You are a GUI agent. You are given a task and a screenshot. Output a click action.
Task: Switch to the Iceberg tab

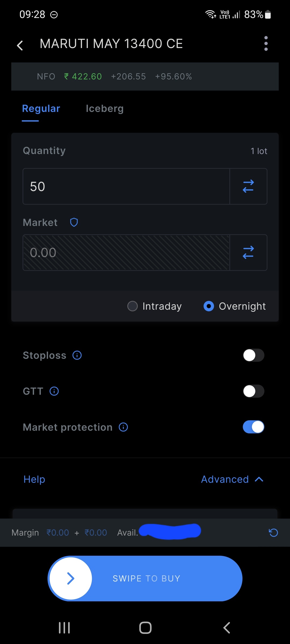pos(105,109)
